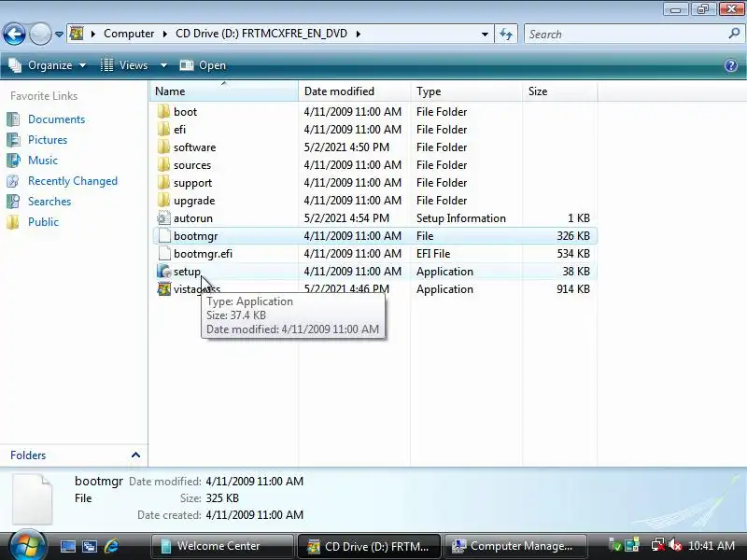747x560 pixels.
Task: Open the Help question mark icon
Action: (731, 65)
